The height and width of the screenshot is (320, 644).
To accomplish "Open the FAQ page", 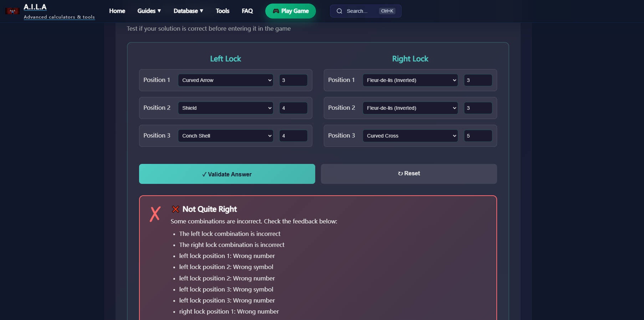I will click(x=247, y=11).
